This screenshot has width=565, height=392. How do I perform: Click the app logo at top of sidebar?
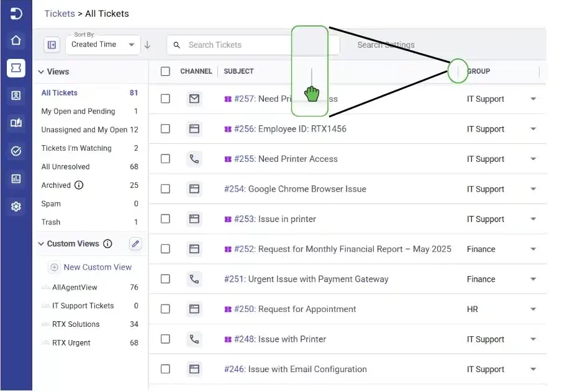pos(16,14)
